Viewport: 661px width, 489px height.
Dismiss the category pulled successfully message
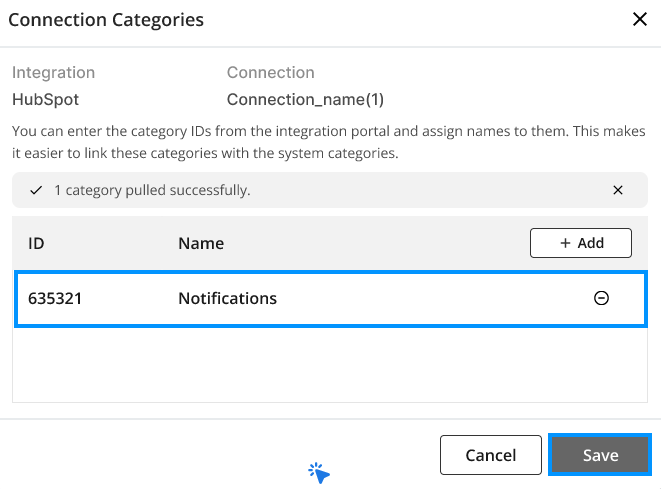tap(618, 190)
